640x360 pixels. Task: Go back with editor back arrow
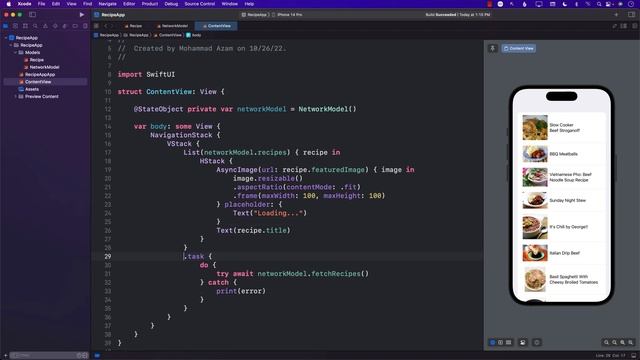click(105, 26)
